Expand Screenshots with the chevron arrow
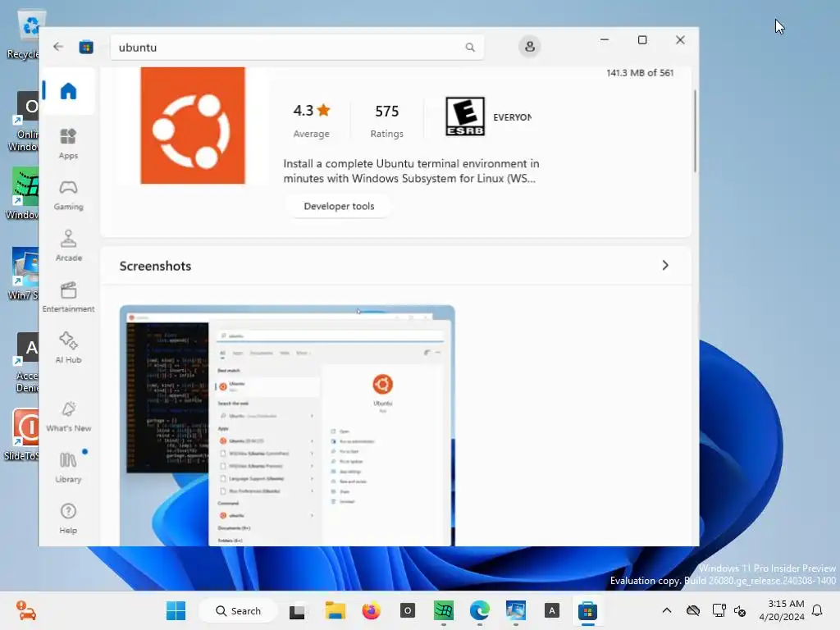The width and height of the screenshot is (840, 630). click(664, 266)
